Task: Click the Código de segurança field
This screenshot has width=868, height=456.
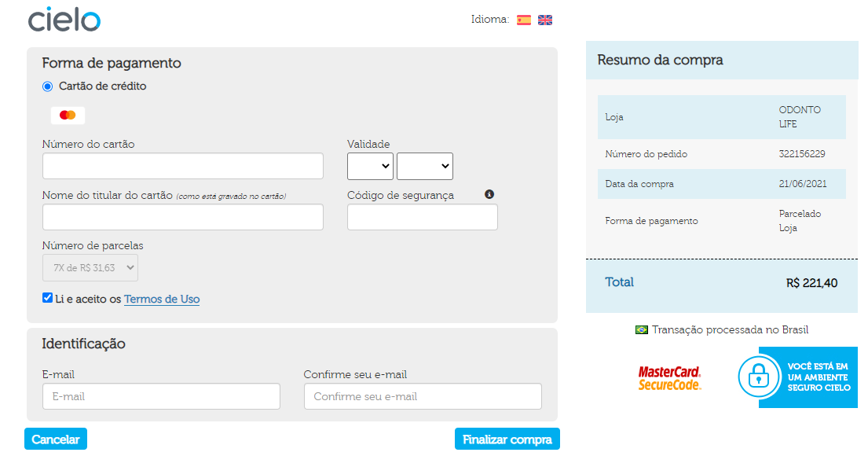Action: click(x=423, y=217)
